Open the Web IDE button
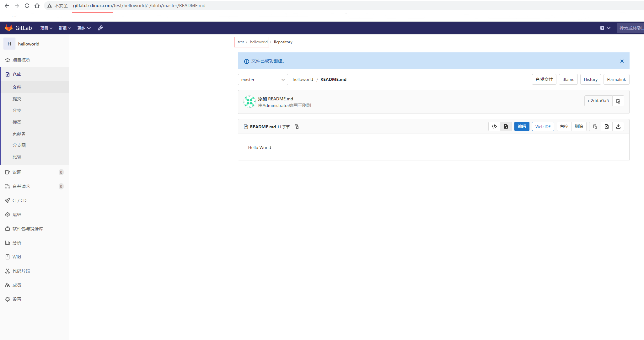The height and width of the screenshot is (340, 644). click(543, 126)
